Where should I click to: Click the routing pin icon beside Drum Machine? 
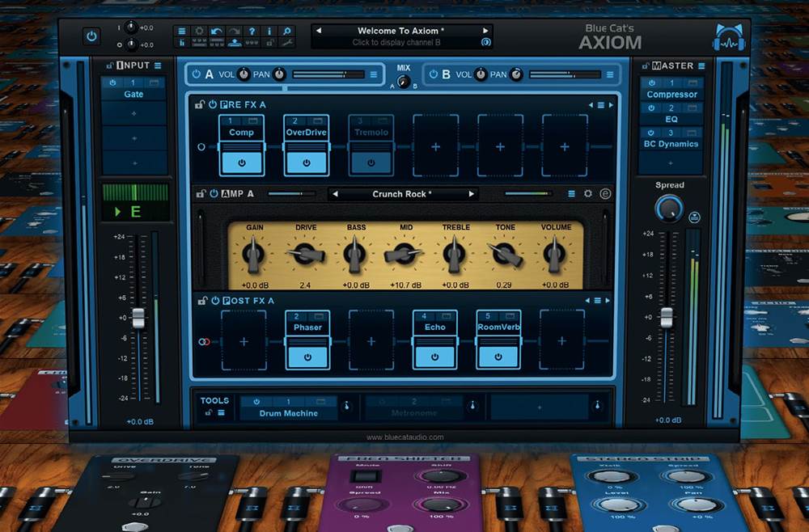coord(347,406)
